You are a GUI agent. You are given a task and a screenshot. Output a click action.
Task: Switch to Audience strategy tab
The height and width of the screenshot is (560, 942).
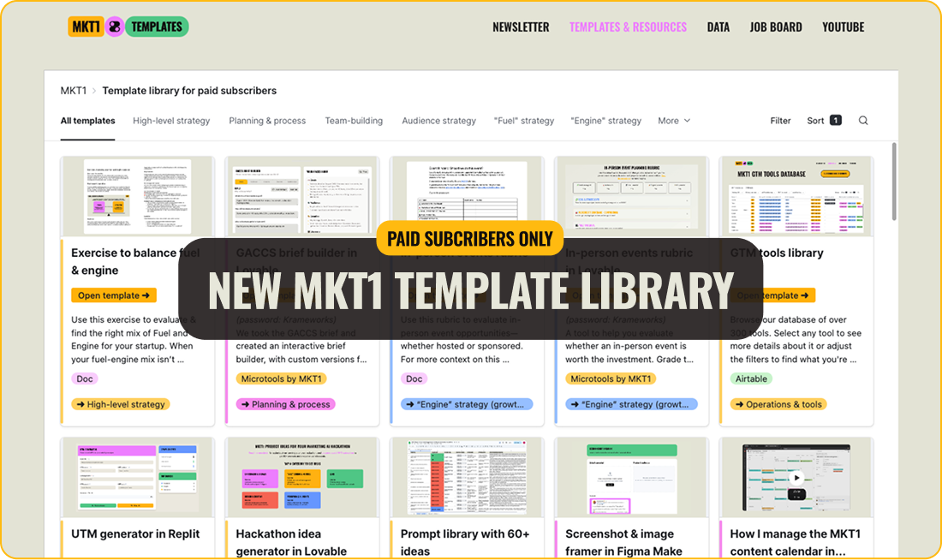point(438,121)
